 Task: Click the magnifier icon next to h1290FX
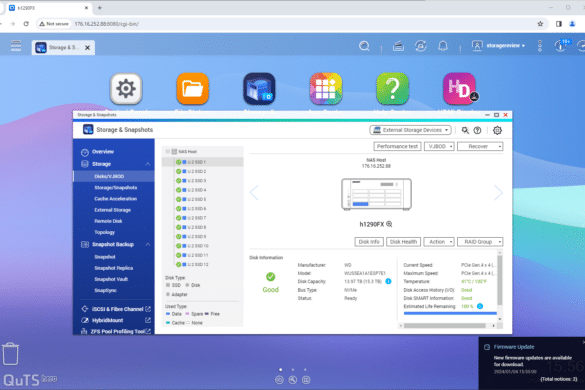coord(389,224)
